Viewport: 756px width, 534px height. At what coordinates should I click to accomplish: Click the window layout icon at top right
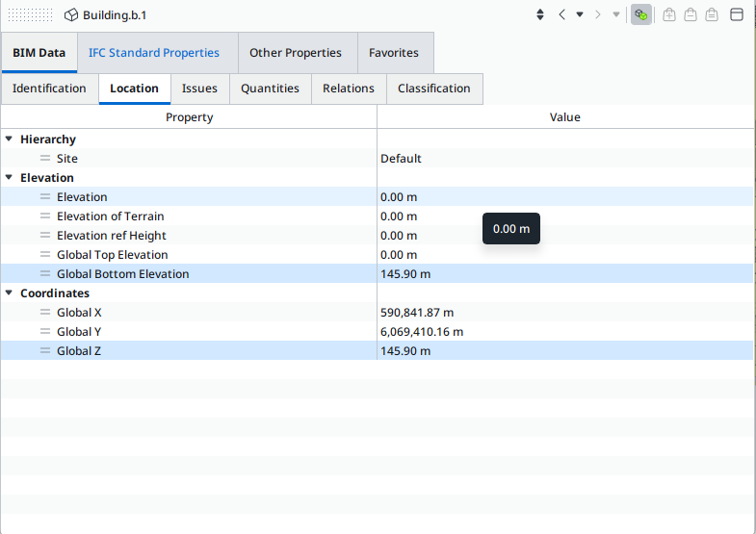tap(737, 15)
